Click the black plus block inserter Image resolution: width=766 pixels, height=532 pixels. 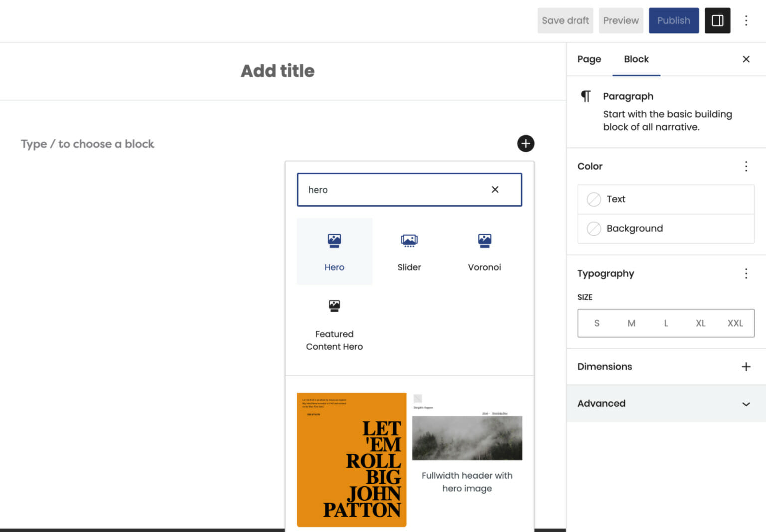[x=525, y=144]
